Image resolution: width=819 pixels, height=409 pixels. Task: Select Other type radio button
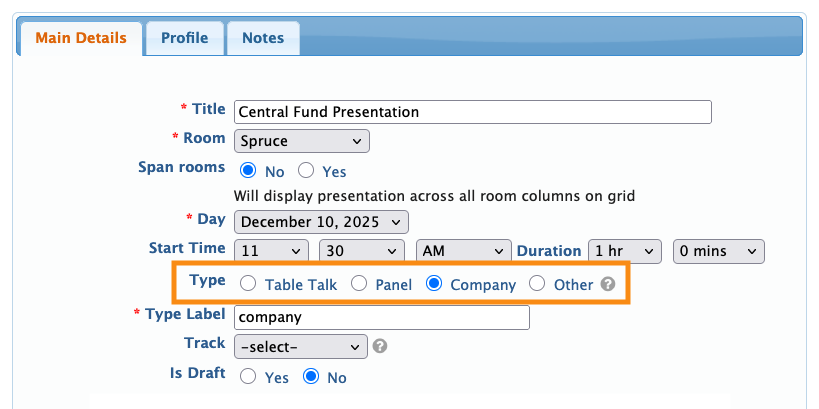pyautogui.click(x=537, y=284)
